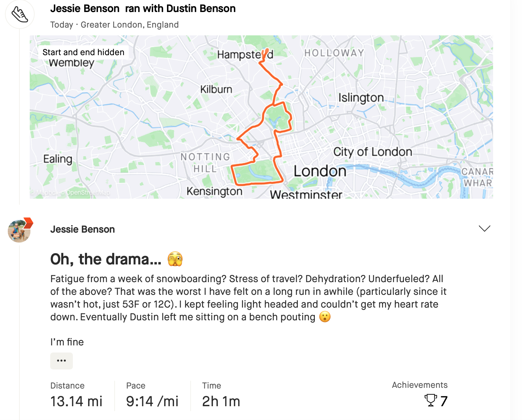Expand the activity options chevron
Screen dimensions: 532x420
[x=484, y=228]
